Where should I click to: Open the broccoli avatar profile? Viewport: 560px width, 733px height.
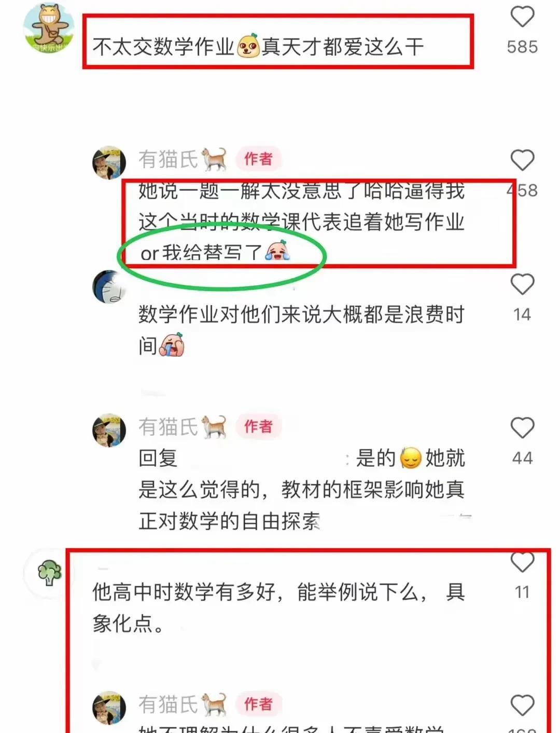click(49, 573)
